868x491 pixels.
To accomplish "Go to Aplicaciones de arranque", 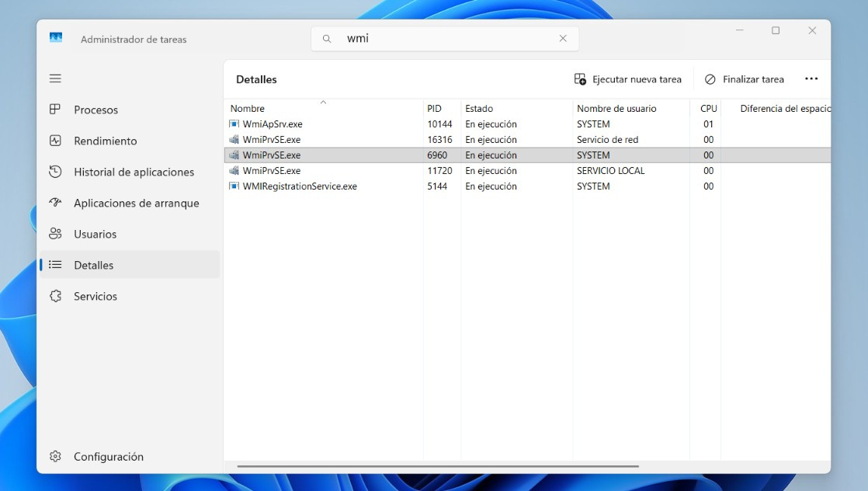I will [130, 203].
